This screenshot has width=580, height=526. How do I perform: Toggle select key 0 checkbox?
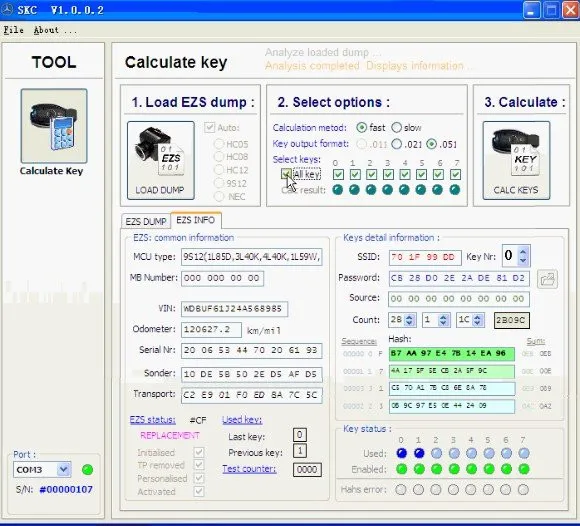click(338, 174)
